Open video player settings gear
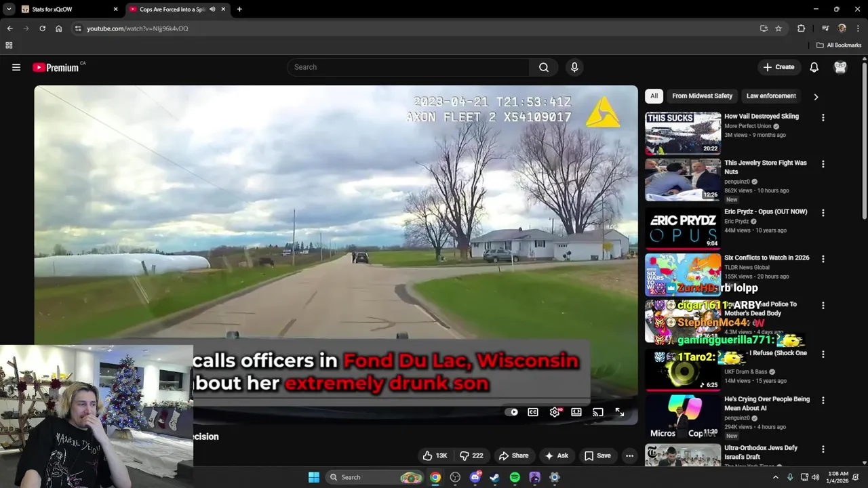 click(555, 412)
